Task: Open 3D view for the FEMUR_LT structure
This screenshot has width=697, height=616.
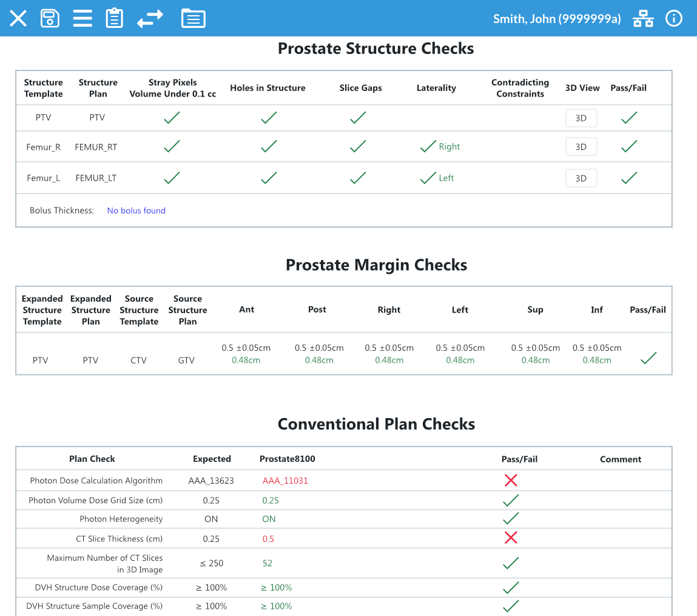Action: tap(581, 178)
